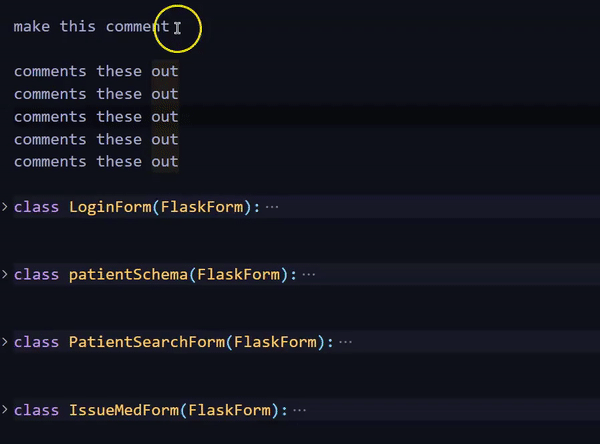This screenshot has height=444, width=600.
Task: Click the "class" keyword before PatientSearchForm
Action: 36,342
